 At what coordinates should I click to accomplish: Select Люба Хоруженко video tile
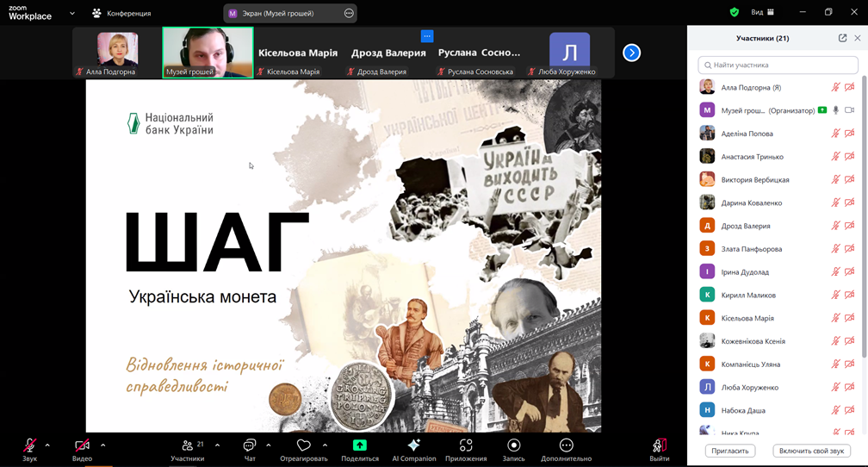(569, 53)
